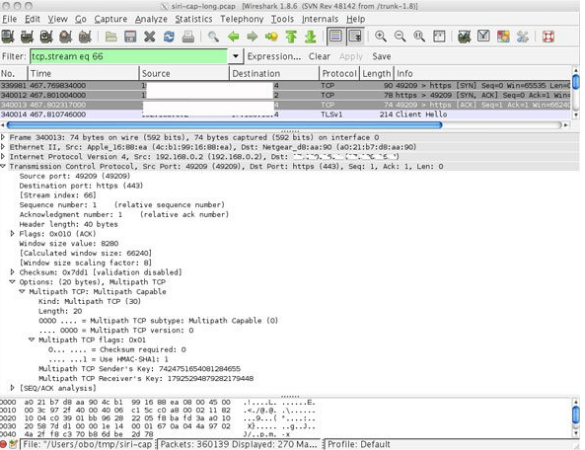
Task: Open the Statistics menu
Action: coord(194,19)
